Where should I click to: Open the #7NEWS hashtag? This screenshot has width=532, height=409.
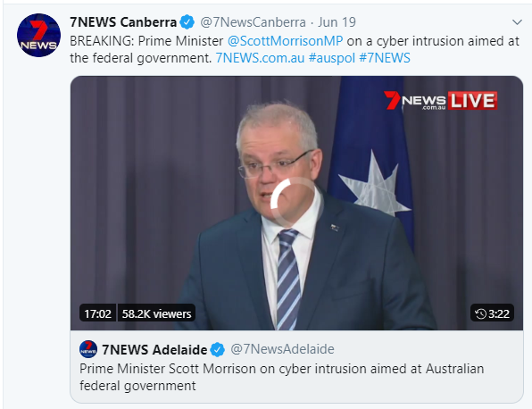[x=385, y=58]
